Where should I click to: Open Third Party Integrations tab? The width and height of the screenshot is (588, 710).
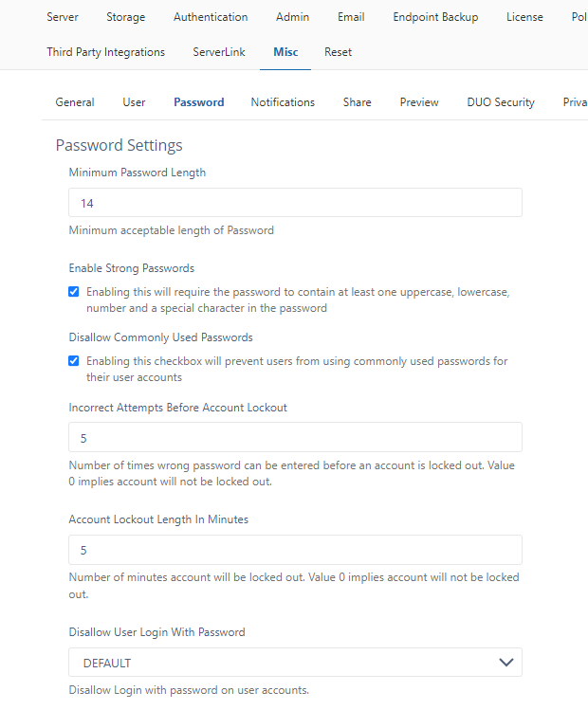(105, 52)
